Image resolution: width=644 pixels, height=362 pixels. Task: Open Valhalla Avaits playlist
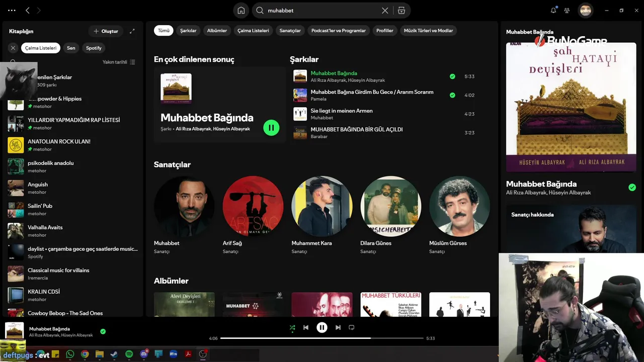(73, 231)
